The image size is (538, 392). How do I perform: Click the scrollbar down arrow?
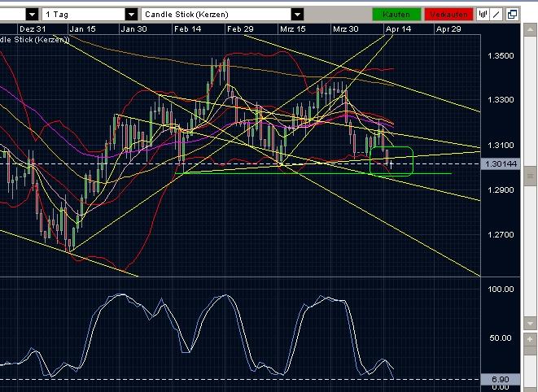pos(531,323)
